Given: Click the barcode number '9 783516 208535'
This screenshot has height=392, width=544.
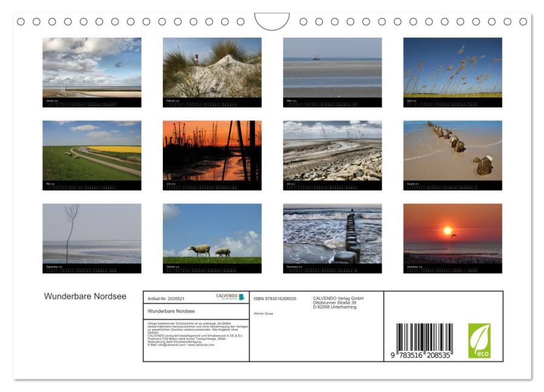Looking at the screenshot, I should click(x=420, y=355).
